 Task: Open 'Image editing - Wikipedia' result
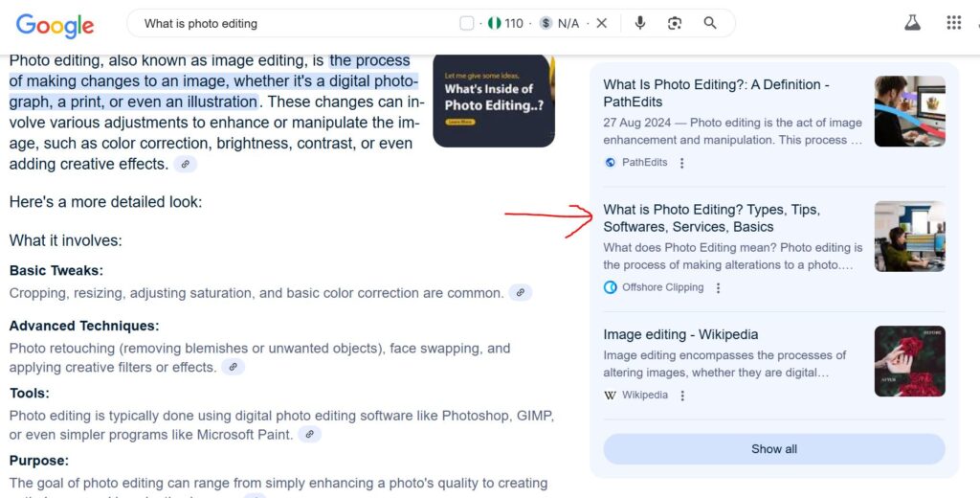point(680,334)
